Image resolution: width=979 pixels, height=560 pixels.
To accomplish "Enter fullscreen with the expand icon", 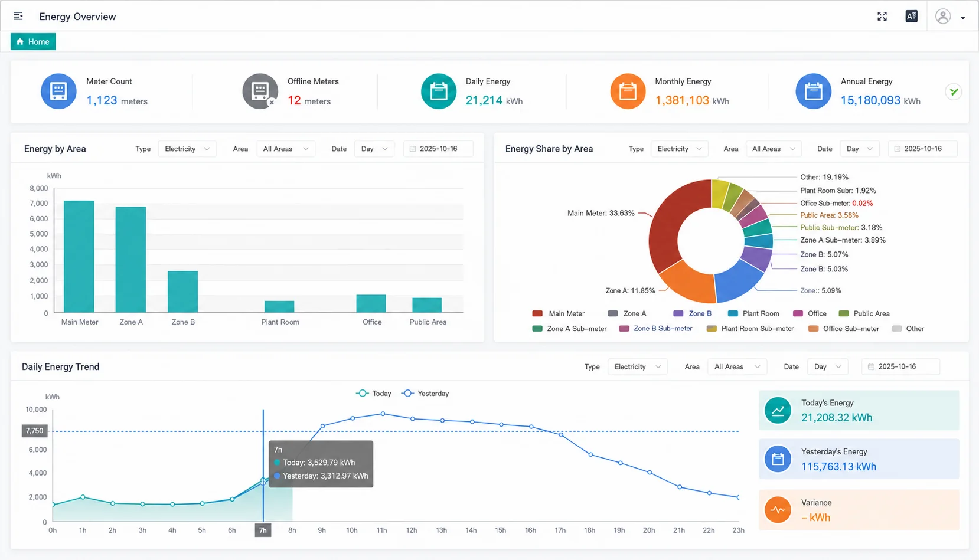I will coord(882,16).
